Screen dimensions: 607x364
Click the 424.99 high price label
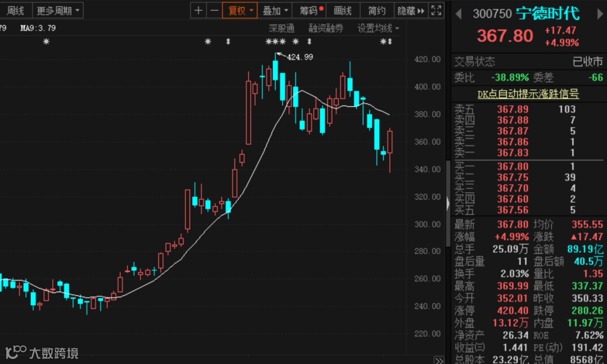click(300, 57)
